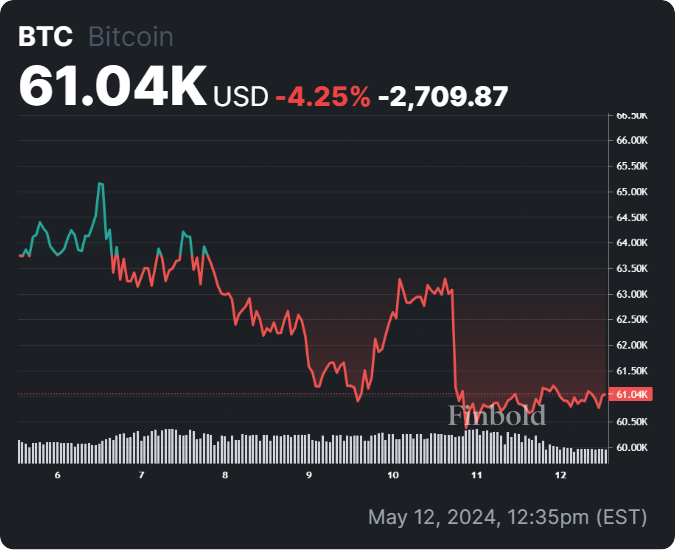The width and height of the screenshot is (675, 550).
Task: Click the -2,709.87 price change figure
Action: (x=443, y=96)
